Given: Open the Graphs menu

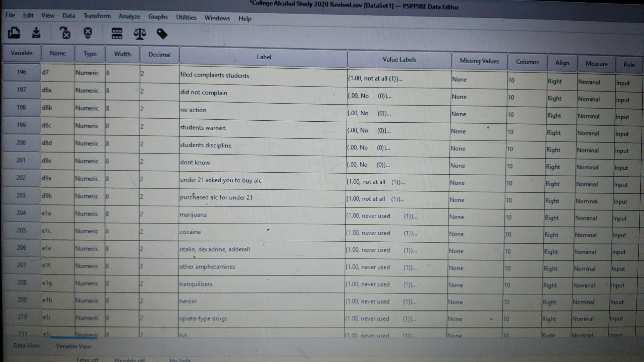Looking at the screenshot, I should [158, 17].
